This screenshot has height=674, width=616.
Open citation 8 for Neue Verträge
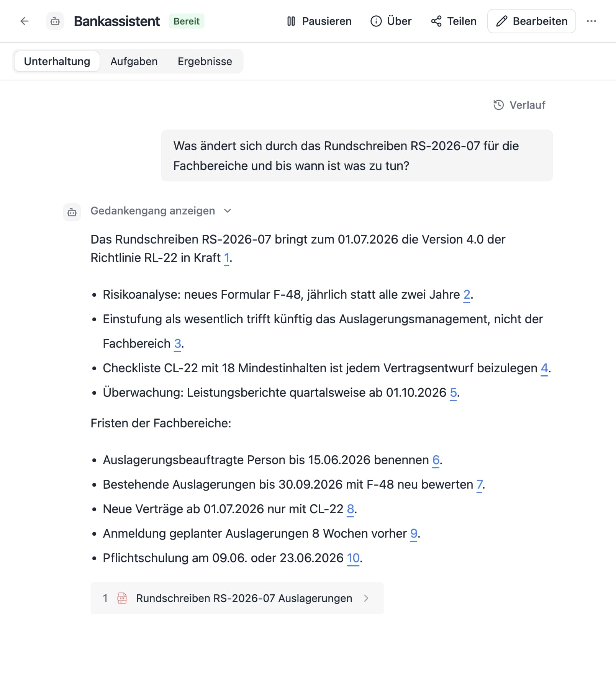coord(351,509)
